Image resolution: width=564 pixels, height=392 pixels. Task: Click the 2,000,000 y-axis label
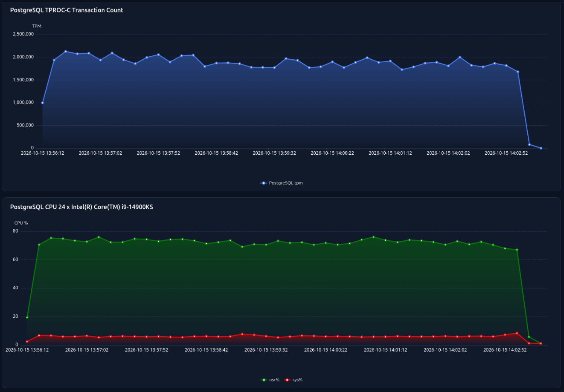tap(23, 57)
